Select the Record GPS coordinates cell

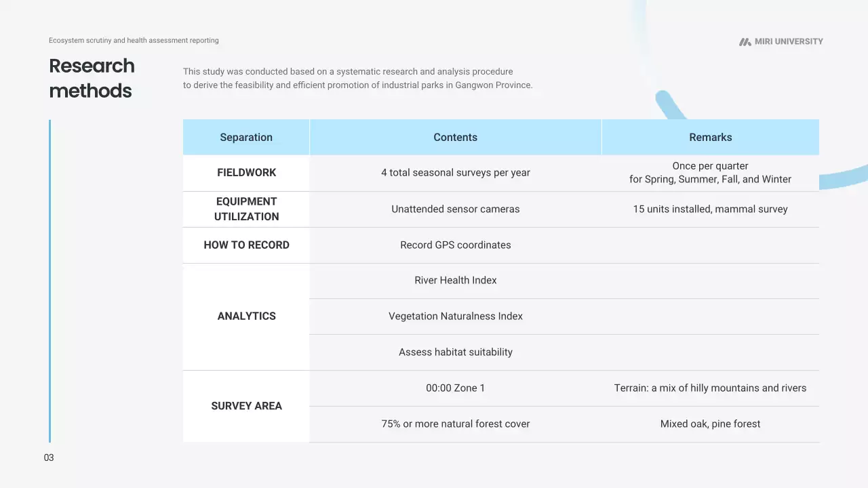pyautogui.click(x=455, y=245)
